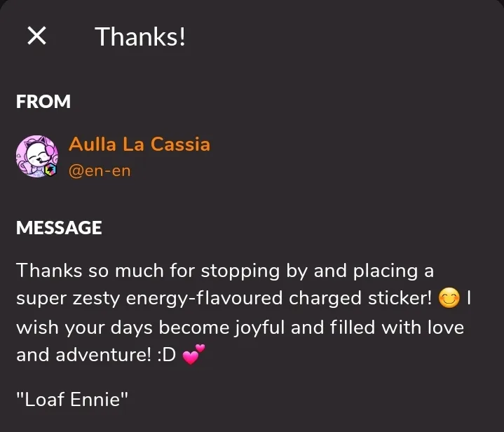Click the :D text emoticon
This screenshot has width=504, height=432.
pos(167,355)
